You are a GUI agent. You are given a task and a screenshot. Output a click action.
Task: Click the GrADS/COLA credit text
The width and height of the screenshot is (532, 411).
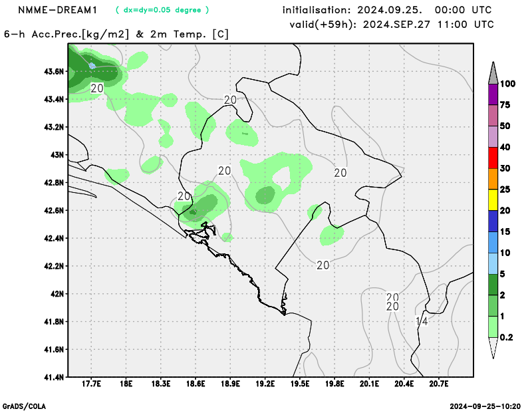point(24,406)
